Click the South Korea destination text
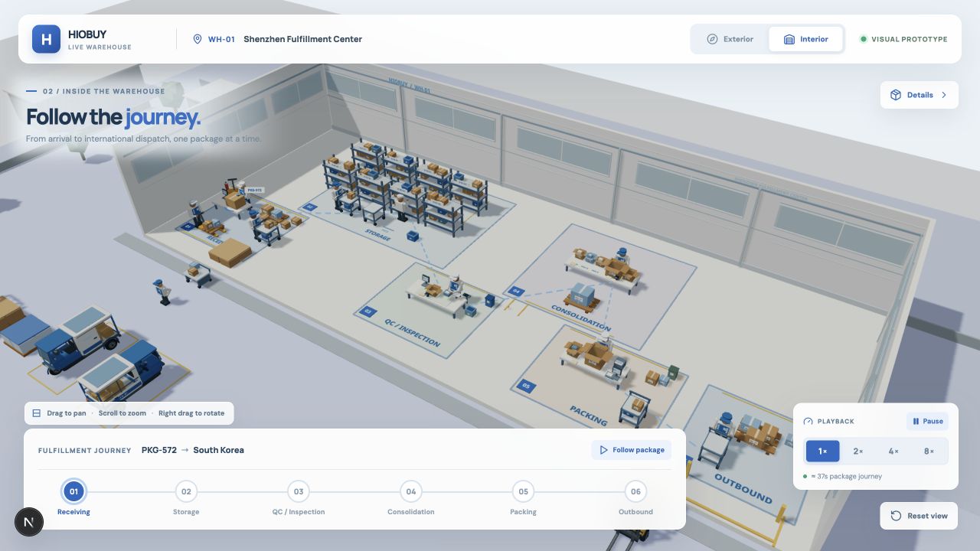The height and width of the screenshot is (551, 980). pos(218,450)
